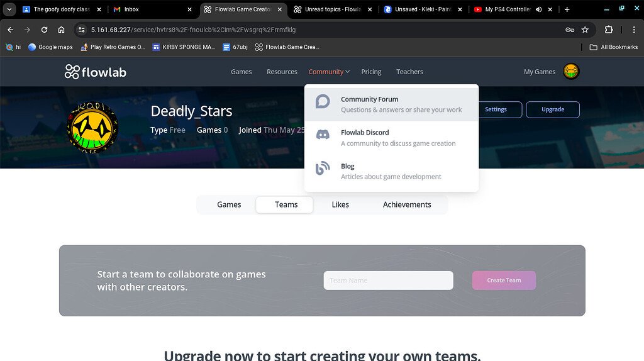Switch to the Achievements profile tab
The image size is (644, 361).
407,204
